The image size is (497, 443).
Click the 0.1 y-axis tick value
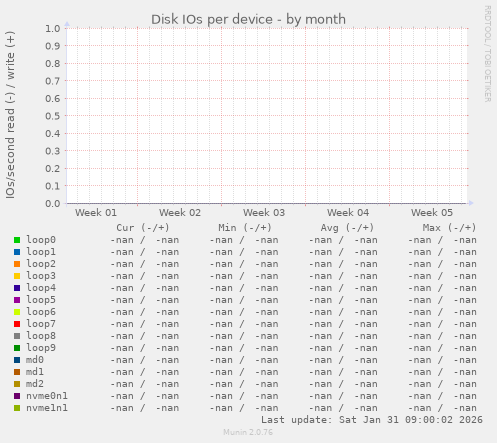tap(53, 186)
